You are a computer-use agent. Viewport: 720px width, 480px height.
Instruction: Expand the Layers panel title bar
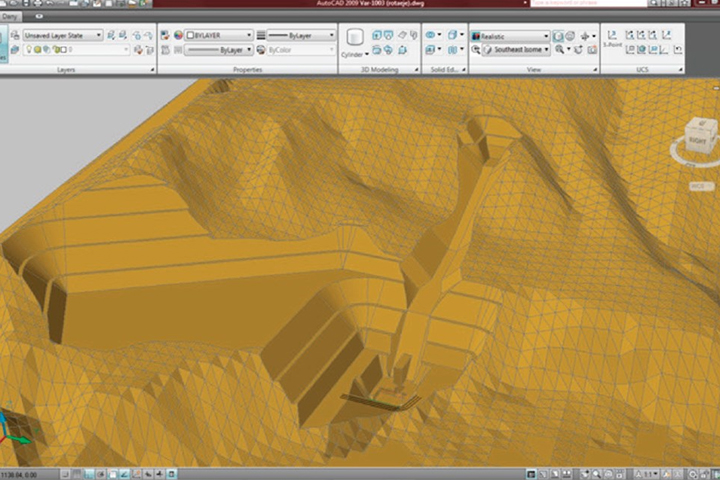pyautogui.click(x=66, y=70)
